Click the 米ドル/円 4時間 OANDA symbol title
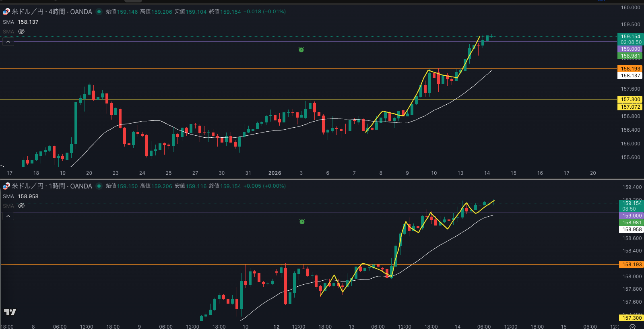This screenshot has width=644, height=329. point(52,12)
